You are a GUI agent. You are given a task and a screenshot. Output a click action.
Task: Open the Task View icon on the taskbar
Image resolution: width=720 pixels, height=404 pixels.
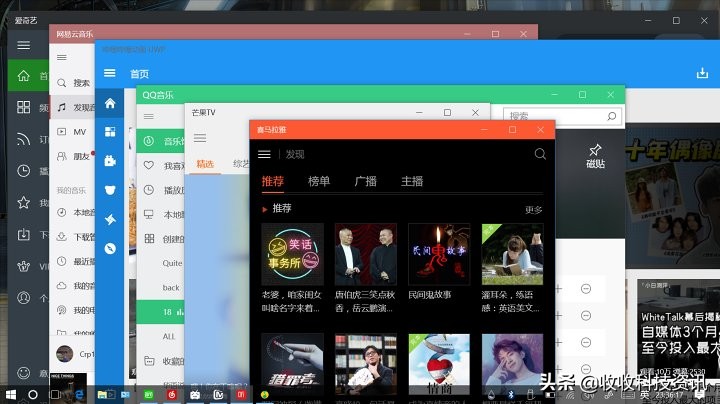pyautogui.click(x=55, y=394)
